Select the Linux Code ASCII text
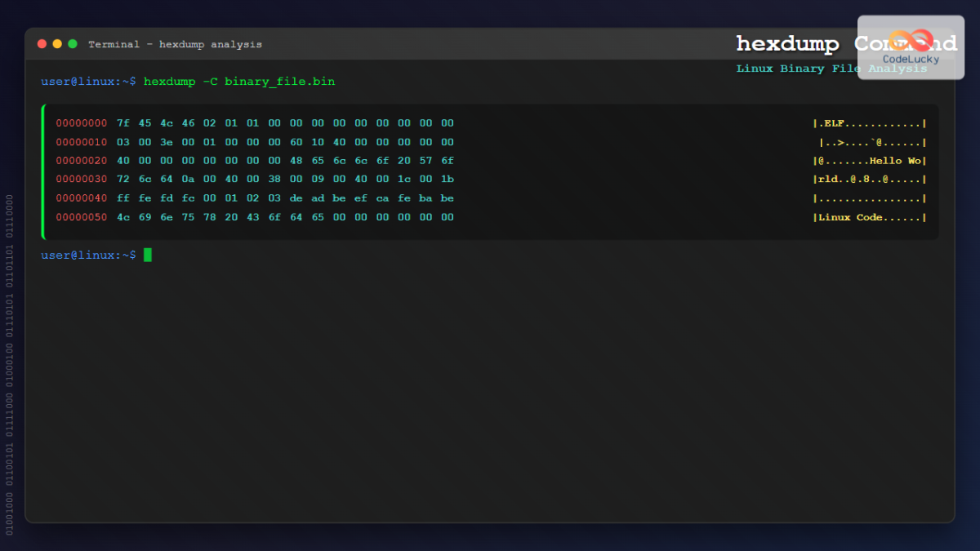Image resolution: width=980 pixels, height=551 pixels. click(849, 216)
